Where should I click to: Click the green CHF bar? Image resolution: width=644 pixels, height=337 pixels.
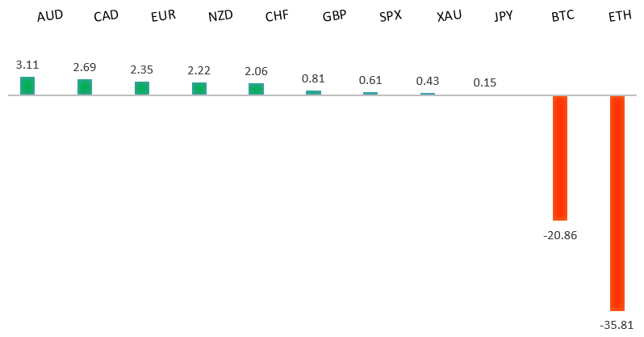pyautogui.click(x=256, y=89)
